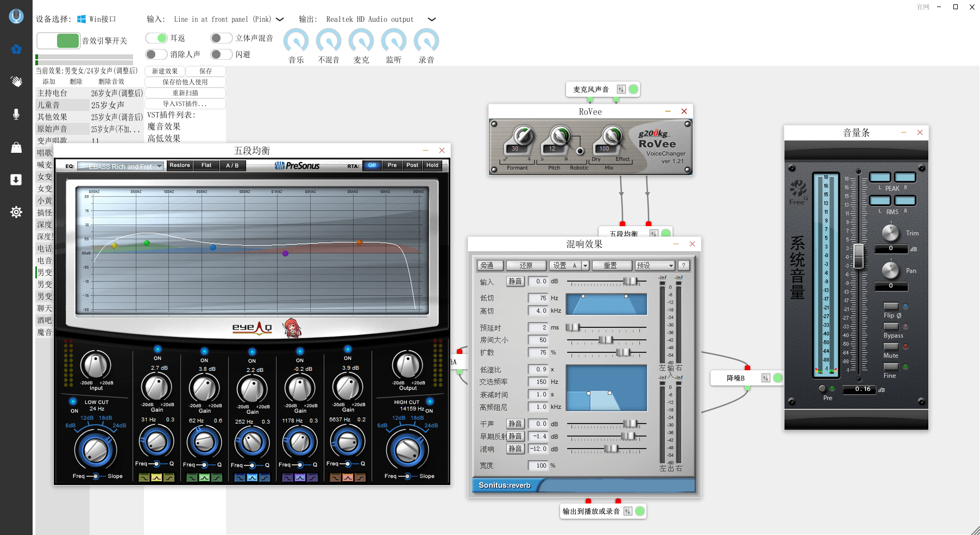Click the 新建效果 button
Viewport: 980px width, 535px height.
pyautogui.click(x=165, y=71)
